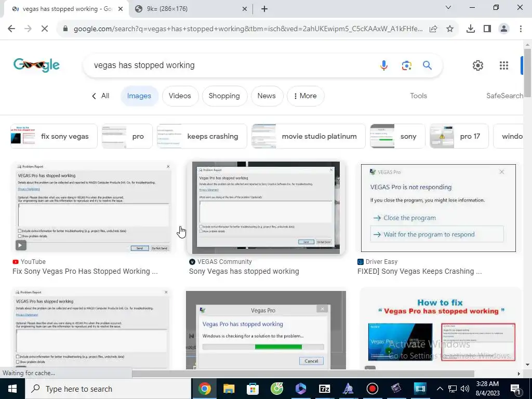Screen dimensions: 532x399
Task: Open 'Sony Vegas has stopped working' link
Action: click(x=244, y=271)
